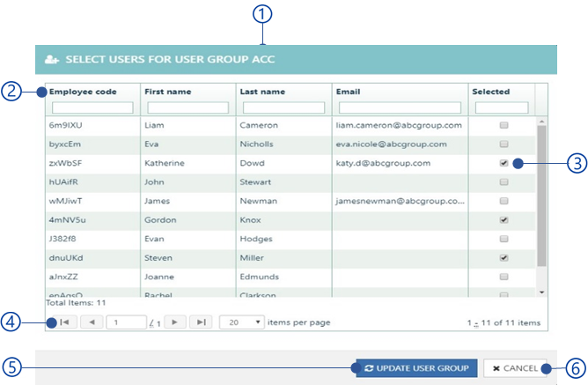Focus the Last name filter field

click(x=283, y=107)
